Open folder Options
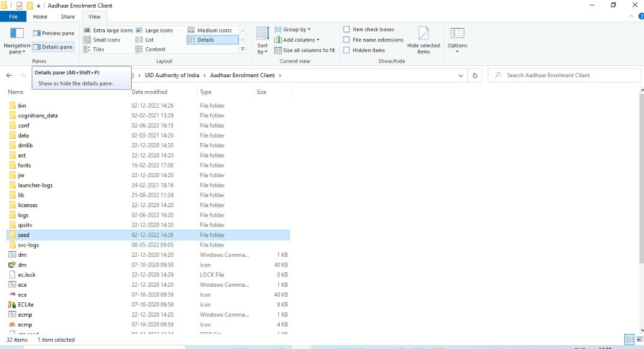 [x=457, y=40]
